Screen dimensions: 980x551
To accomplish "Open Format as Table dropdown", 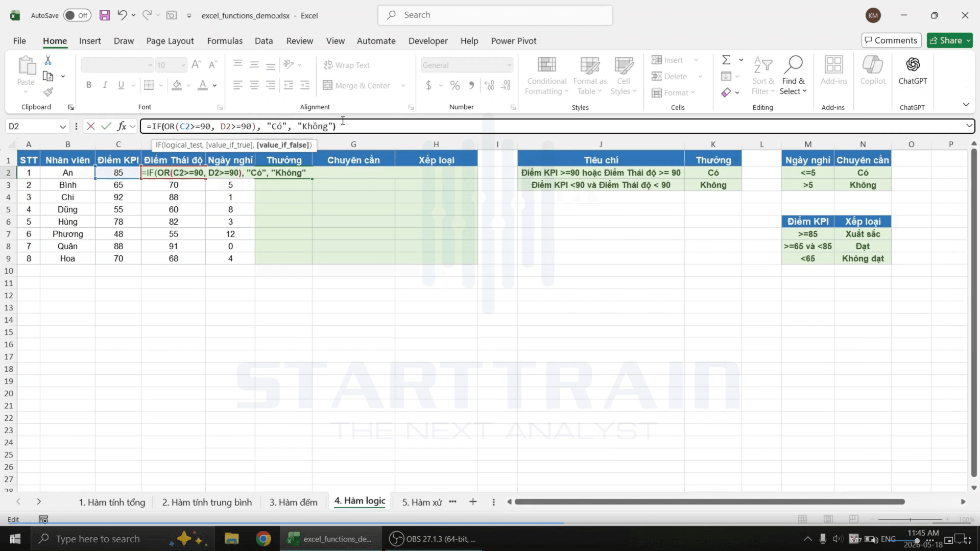I will tap(590, 76).
